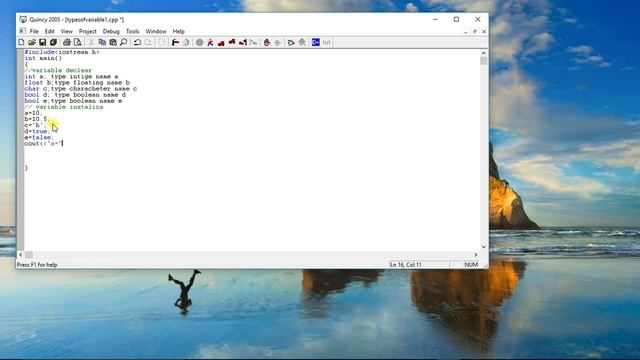Click the NUM indicator in status bar

471,265
